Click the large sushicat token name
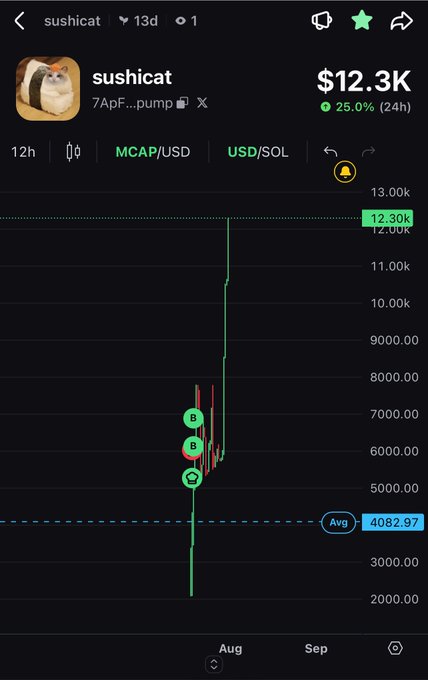 132,77
